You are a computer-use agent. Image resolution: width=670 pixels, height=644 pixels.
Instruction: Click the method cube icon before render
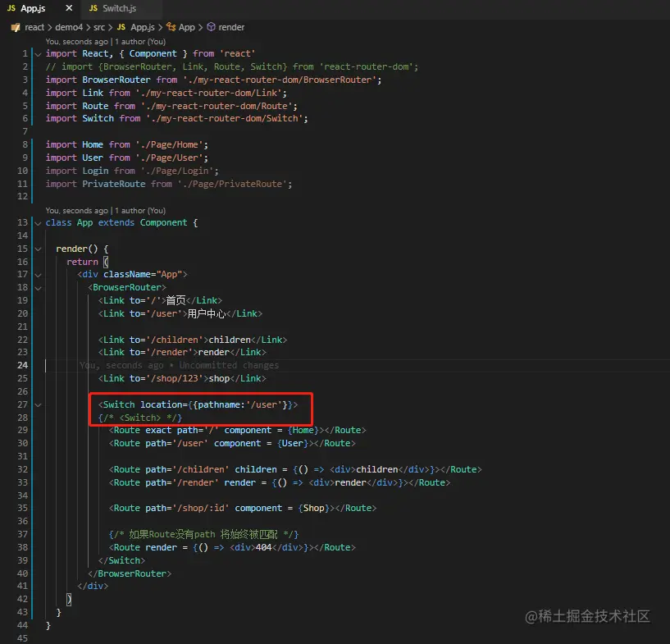coord(211,27)
